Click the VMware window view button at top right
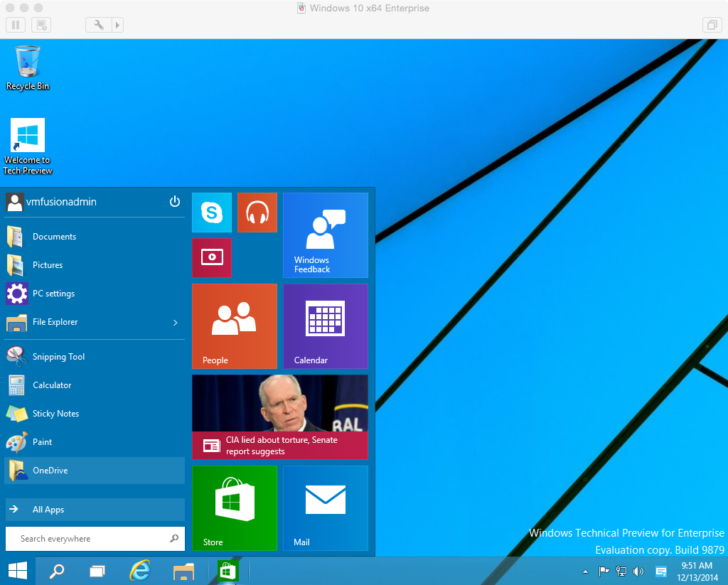728x585 pixels. [x=712, y=25]
